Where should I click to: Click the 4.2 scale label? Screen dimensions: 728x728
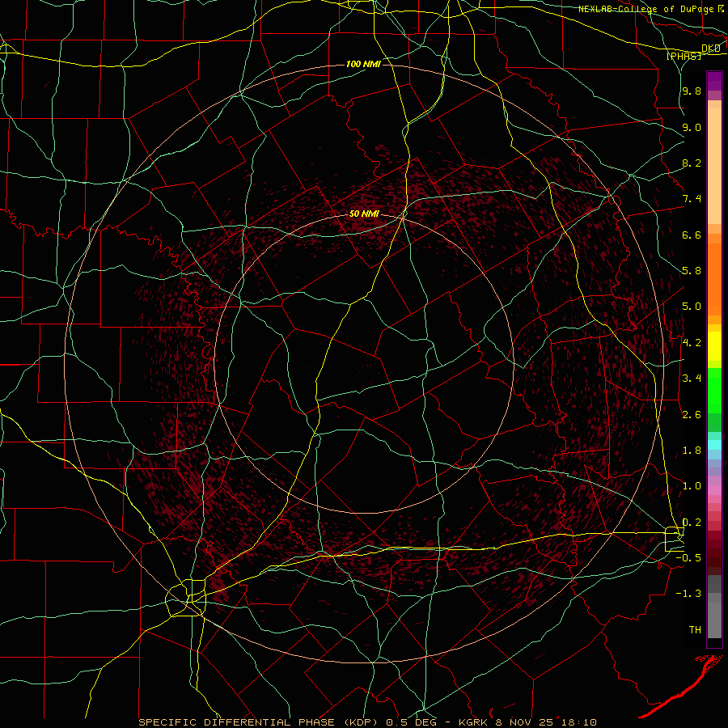point(692,343)
